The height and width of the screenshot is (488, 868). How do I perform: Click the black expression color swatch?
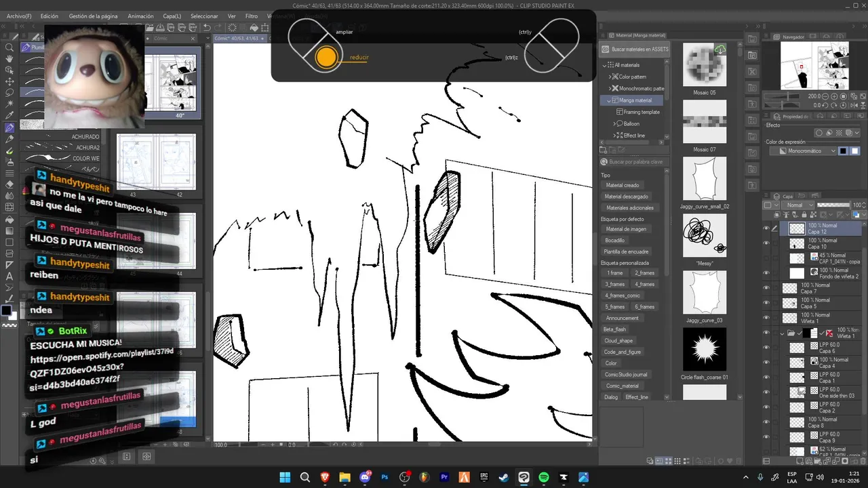click(x=843, y=150)
